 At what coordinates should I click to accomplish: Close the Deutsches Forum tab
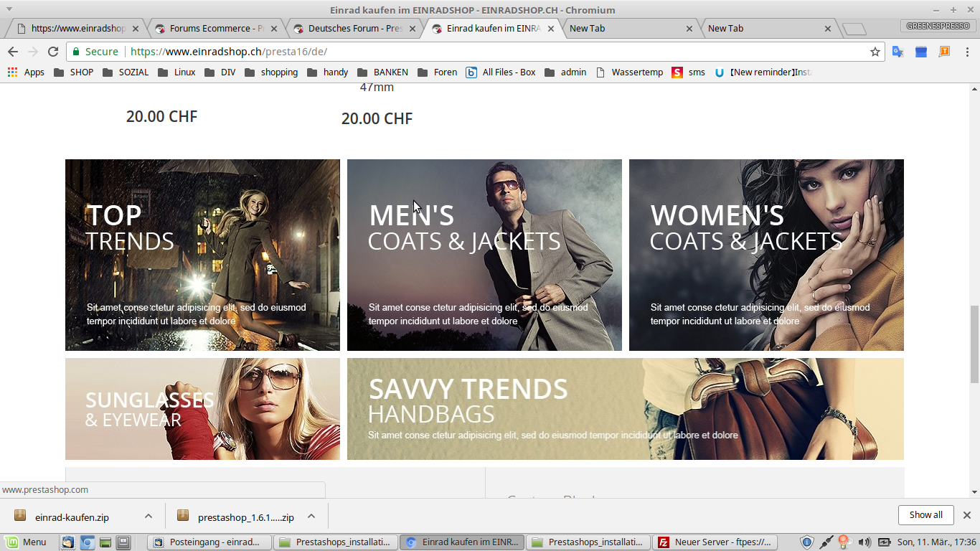[413, 29]
